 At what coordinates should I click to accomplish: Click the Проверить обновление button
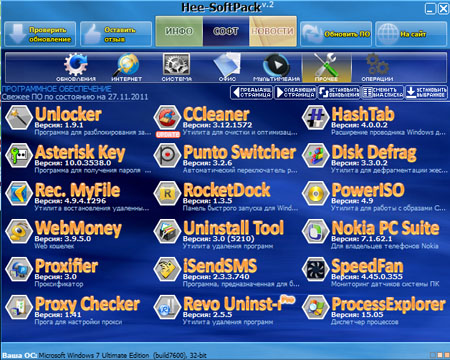[x=40, y=34]
